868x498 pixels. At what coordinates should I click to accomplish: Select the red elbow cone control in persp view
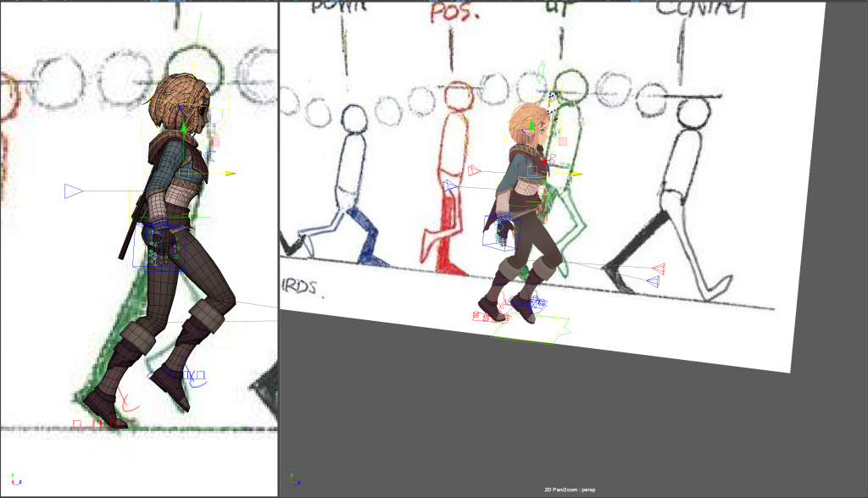coord(474,170)
